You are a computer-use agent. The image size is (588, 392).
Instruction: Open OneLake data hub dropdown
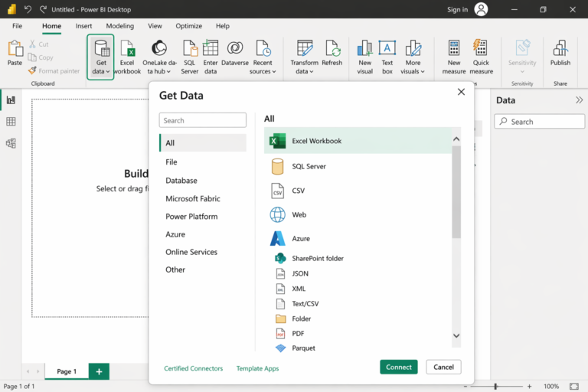tap(159, 57)
